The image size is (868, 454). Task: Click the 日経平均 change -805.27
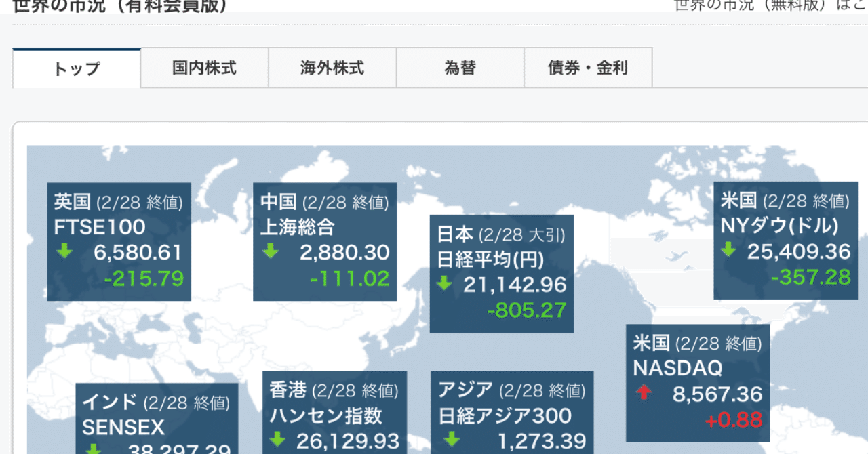[x=526, y=310]
